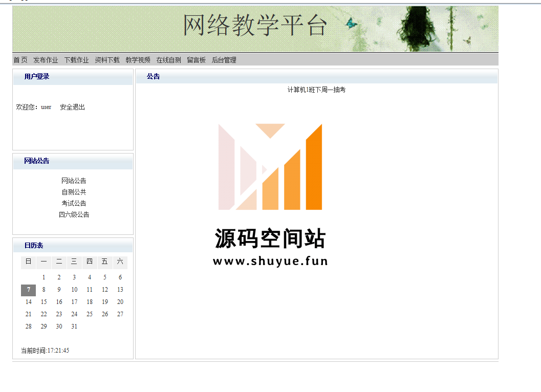
Task: Select day 1 in the calendar
Action: tap(44, 277)
